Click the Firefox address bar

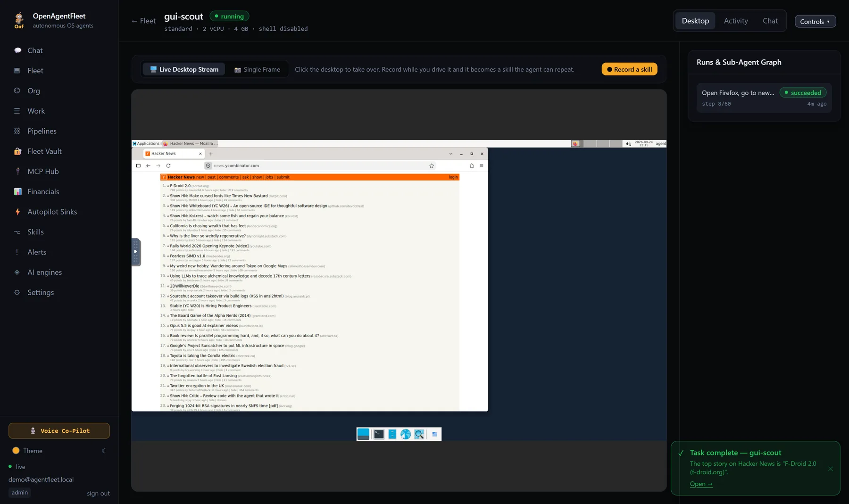click(x=320, y=165)
